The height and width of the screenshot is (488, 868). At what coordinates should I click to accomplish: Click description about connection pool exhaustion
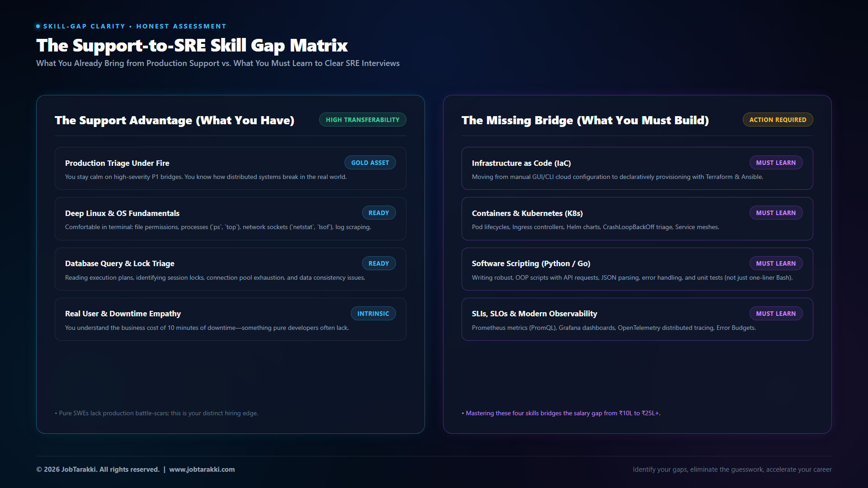click(x=215, y=277)
